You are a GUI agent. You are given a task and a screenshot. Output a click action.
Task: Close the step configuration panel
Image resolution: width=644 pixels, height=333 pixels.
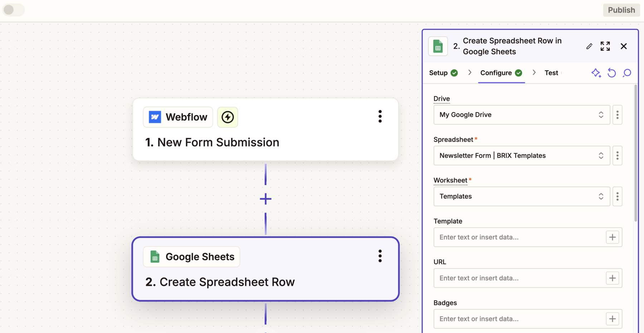(x=624, y=46)
